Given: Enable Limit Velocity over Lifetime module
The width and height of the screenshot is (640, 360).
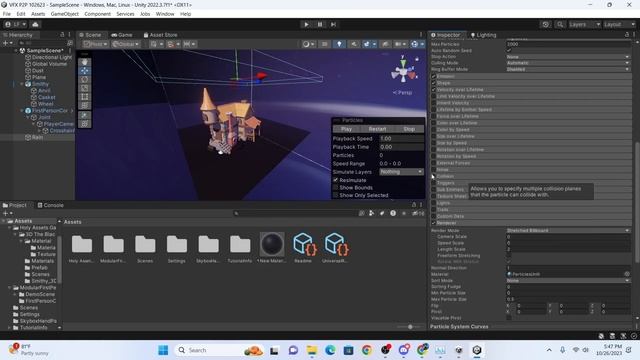Looking at the screenshot, I should click(434, 96).
